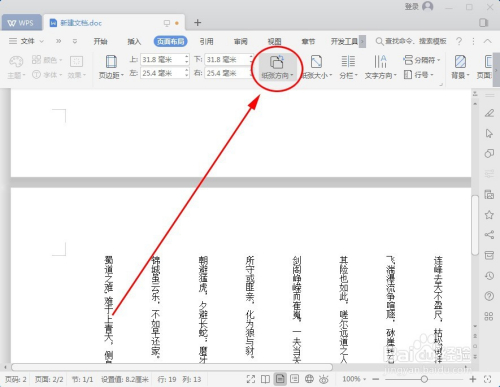Viewport: 500px width, 387px height.
Task: Click the help circle icon in sidebar
Action: click(x=489, y=296)
